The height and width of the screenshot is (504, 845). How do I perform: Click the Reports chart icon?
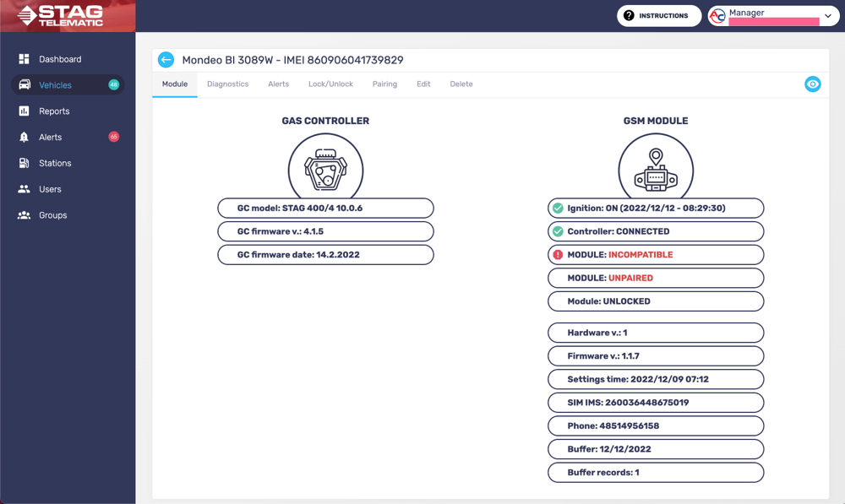24,111
